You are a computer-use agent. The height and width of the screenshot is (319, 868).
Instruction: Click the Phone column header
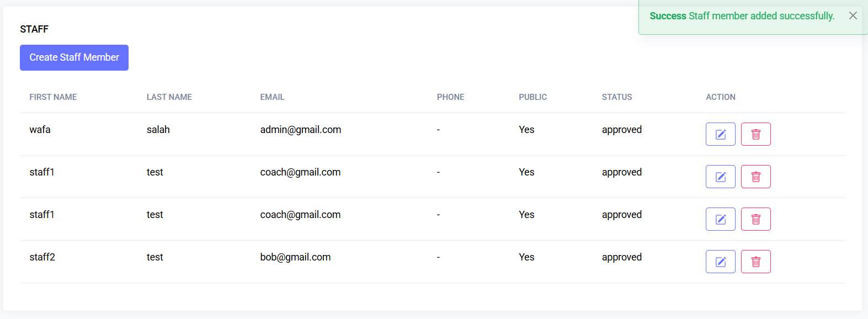(x=450, y=97)
